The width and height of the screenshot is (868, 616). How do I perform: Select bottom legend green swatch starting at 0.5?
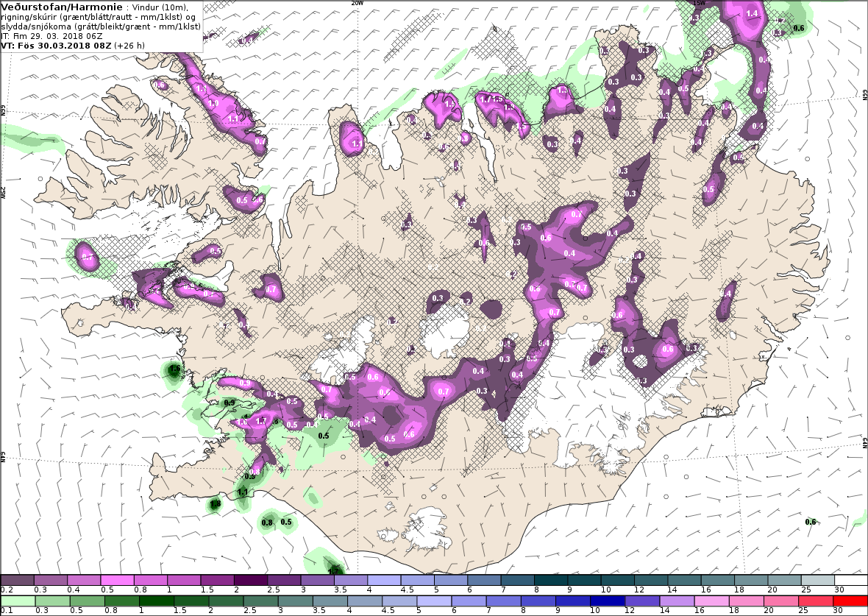88,601
